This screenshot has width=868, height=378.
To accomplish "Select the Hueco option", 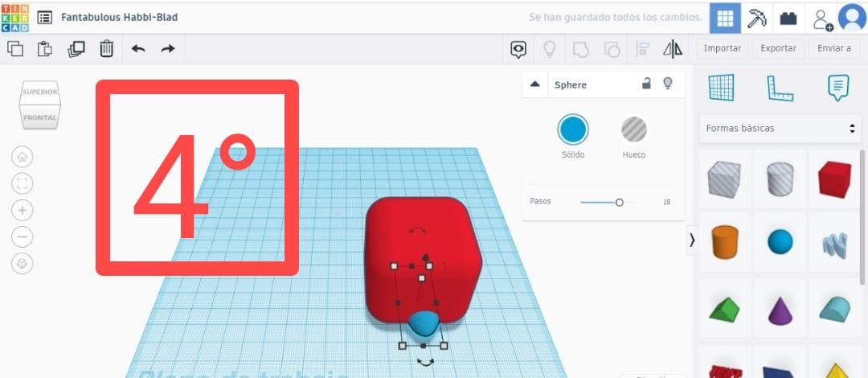I will 634,129.
